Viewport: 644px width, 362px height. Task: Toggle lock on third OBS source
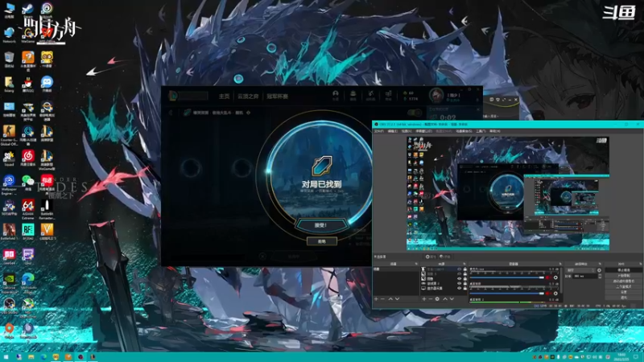click(465, 278)
